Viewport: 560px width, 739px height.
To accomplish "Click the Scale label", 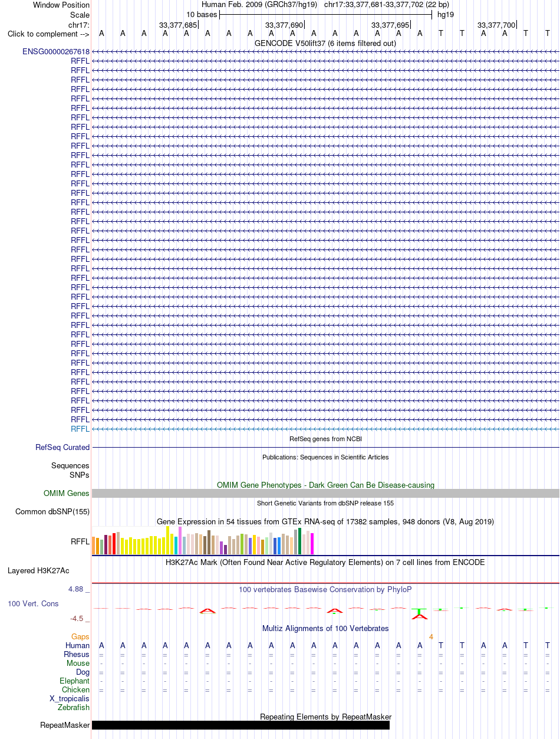I will (80, 15).
